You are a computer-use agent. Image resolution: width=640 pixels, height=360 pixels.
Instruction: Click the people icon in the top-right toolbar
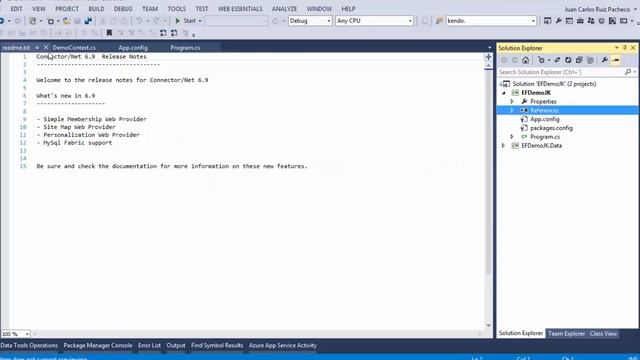click(x=591, y=21)
